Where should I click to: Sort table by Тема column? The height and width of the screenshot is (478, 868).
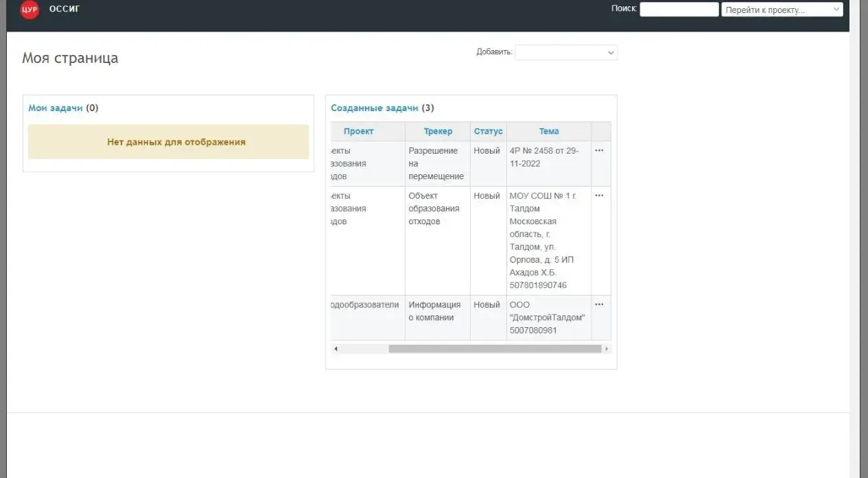point(549,131)
